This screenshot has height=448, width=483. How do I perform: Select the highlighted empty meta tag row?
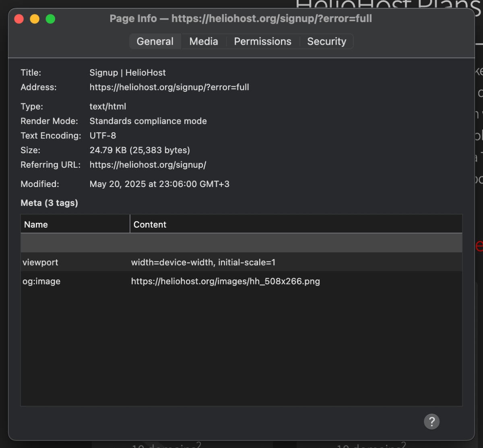point(242,243)
